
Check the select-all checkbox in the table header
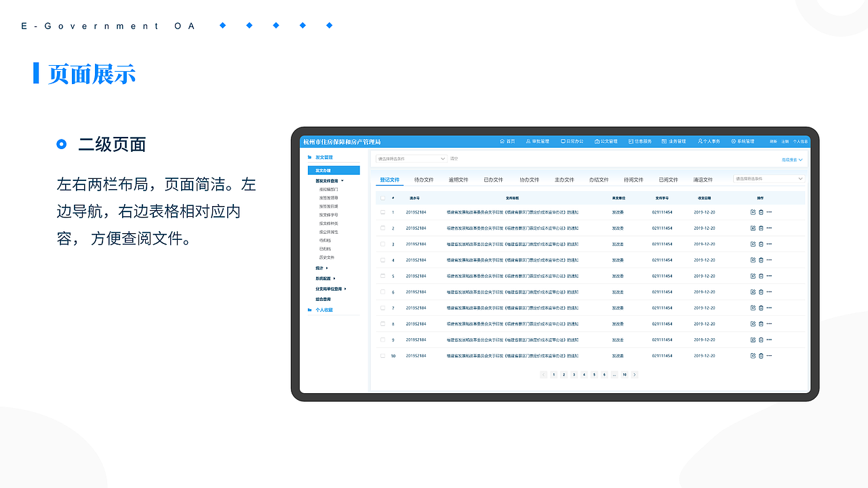382,197
